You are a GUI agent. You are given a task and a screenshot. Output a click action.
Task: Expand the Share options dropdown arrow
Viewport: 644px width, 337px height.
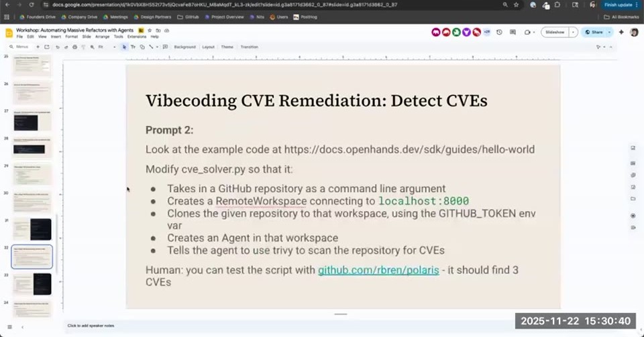[x=610, y=32]
